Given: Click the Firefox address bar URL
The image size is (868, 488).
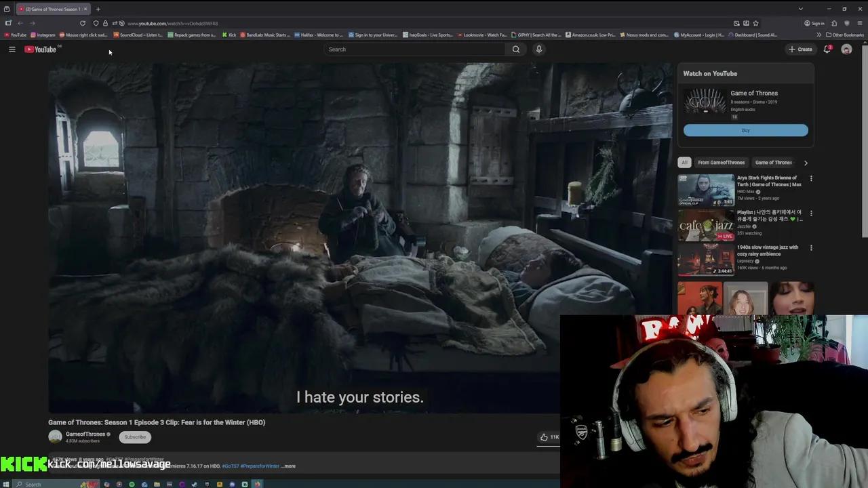Looking at the screenshot, I should coord(173,23).
